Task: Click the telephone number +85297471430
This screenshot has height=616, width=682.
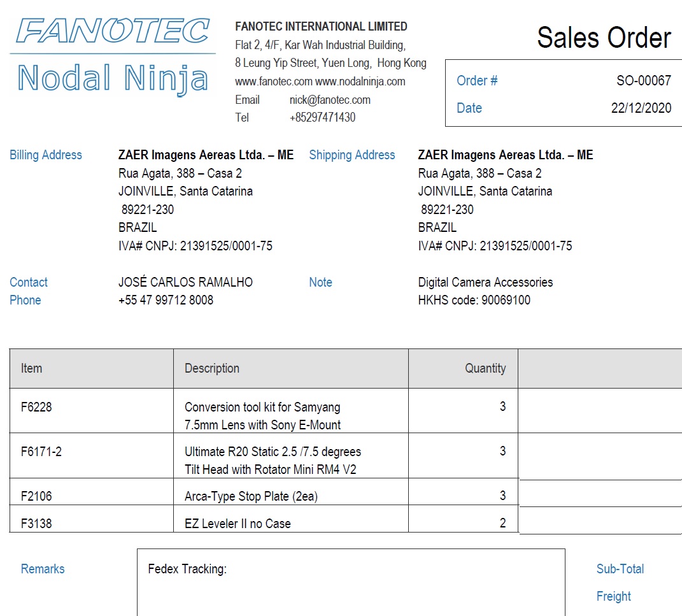Action: pos(322,117)
